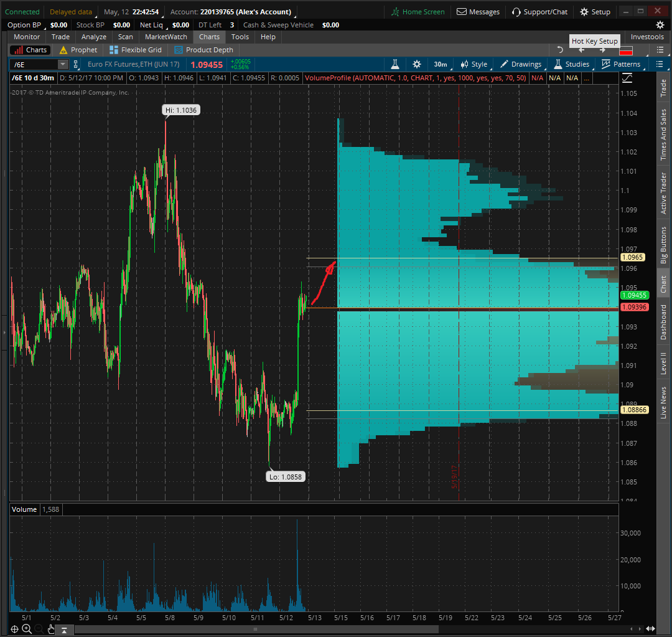The height and width of the screenshot is (637, 672).
Task: Toggle the Active Trader sidebar panel
Action: coord(663,193)
